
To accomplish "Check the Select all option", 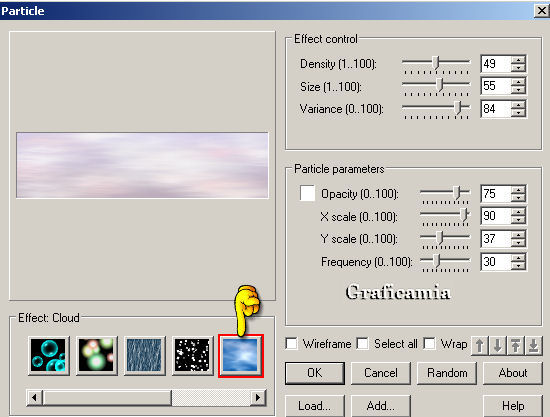I will pyautogui.click(x=363, y=344).
